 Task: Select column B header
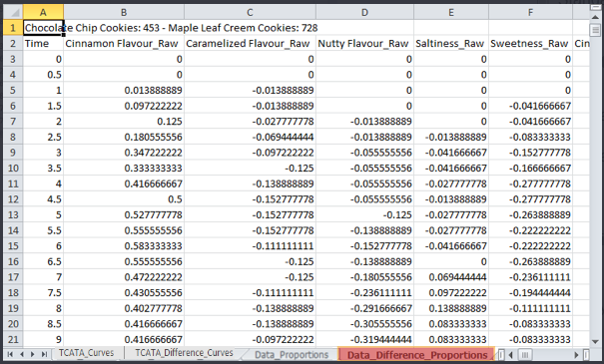[124, 12]
